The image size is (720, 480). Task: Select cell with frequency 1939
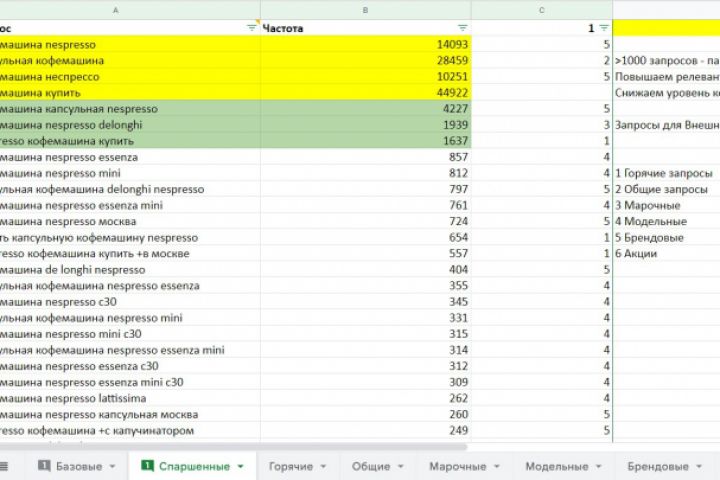point(366,125)
